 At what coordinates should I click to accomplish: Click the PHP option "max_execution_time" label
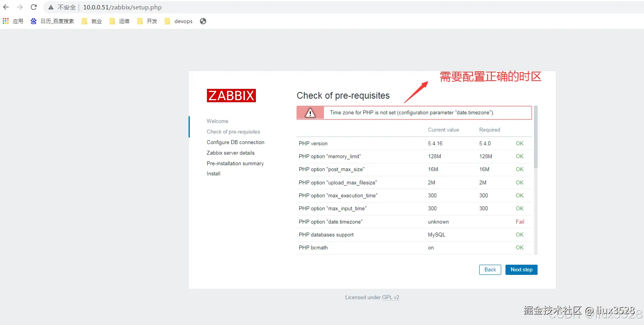click(x=338, y=195)
